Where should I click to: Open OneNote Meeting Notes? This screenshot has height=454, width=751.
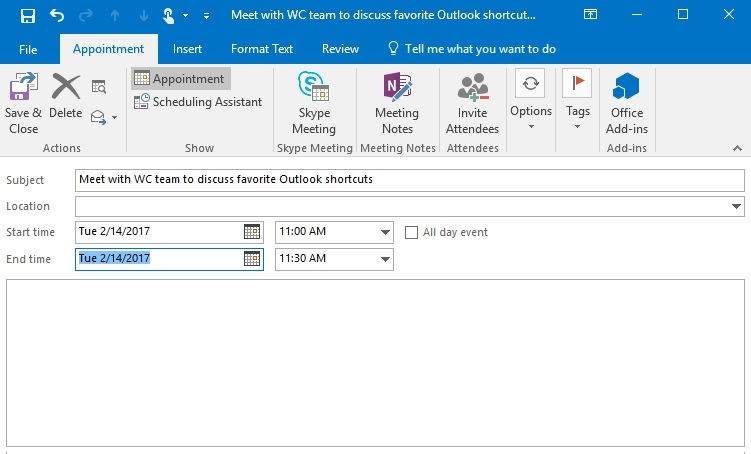[x=397, y=103]
